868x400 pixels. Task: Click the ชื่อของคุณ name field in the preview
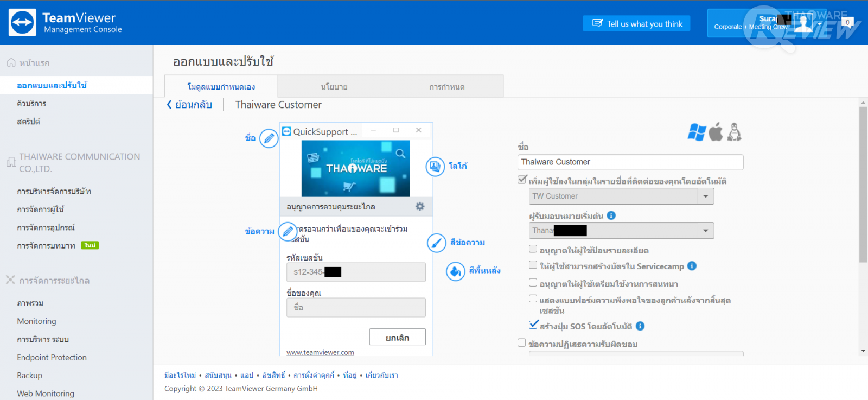356,307
